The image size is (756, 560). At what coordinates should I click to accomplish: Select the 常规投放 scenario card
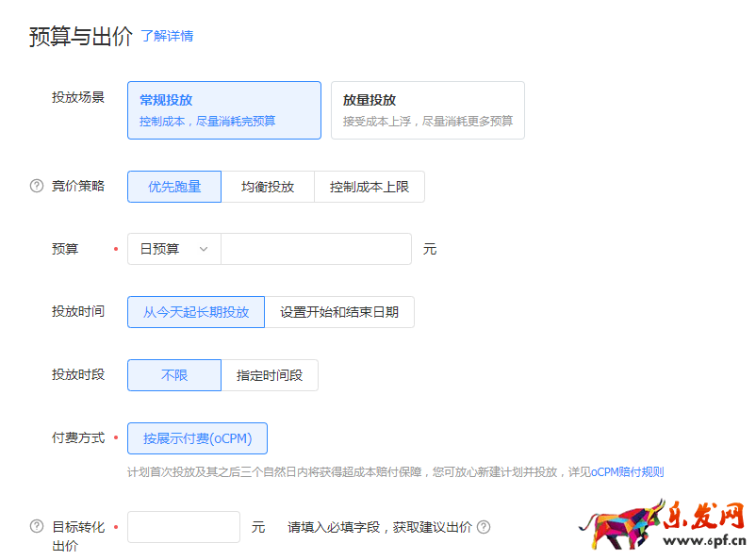point(224,110)
